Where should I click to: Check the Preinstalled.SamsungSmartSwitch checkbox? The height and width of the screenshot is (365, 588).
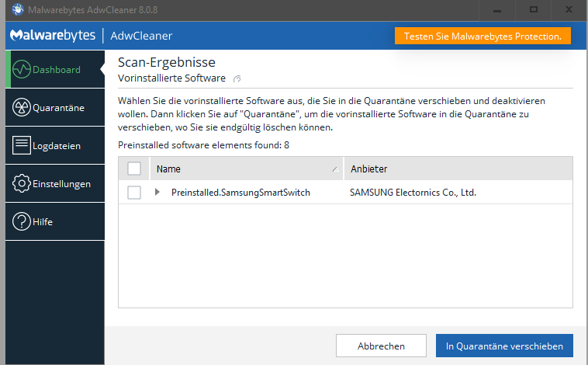pos(134,193)
